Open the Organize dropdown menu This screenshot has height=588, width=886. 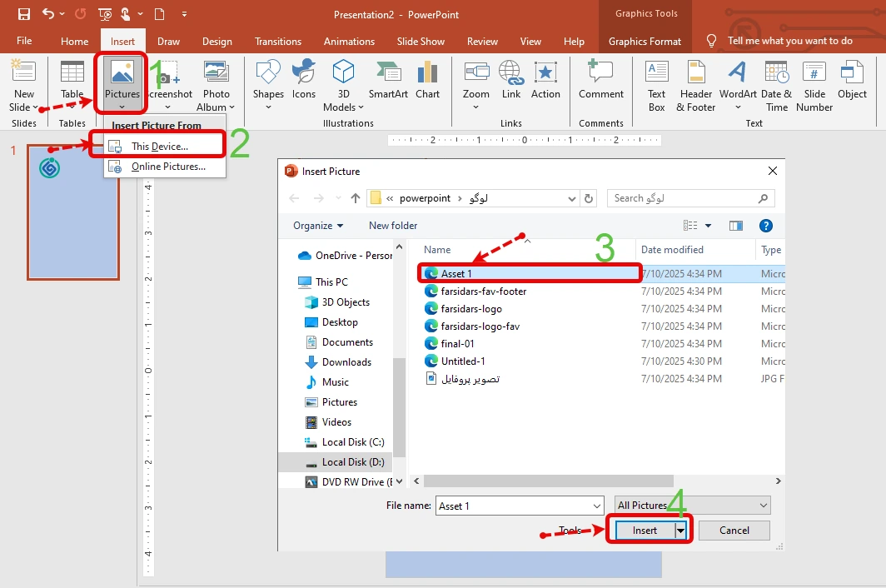coord(318,226)
